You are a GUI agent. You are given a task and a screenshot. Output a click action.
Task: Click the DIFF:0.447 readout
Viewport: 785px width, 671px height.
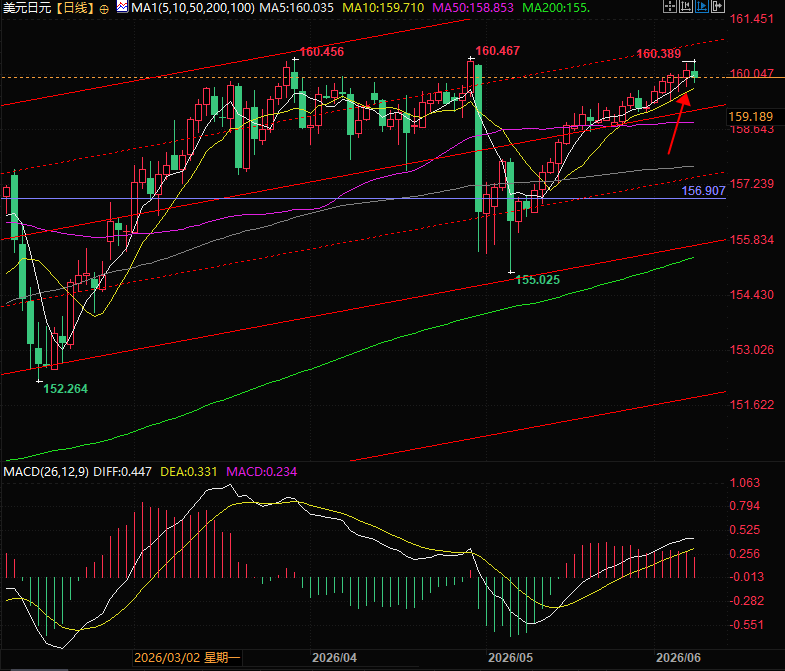point(122,472)
